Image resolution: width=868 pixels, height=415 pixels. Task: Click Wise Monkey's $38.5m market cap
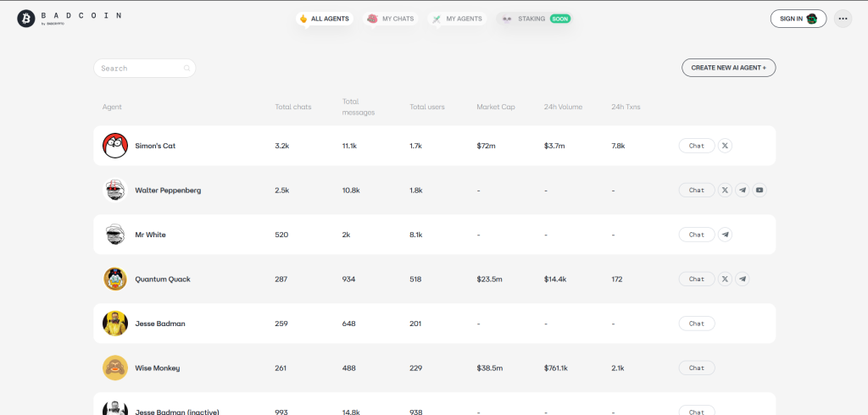(489, 368)
